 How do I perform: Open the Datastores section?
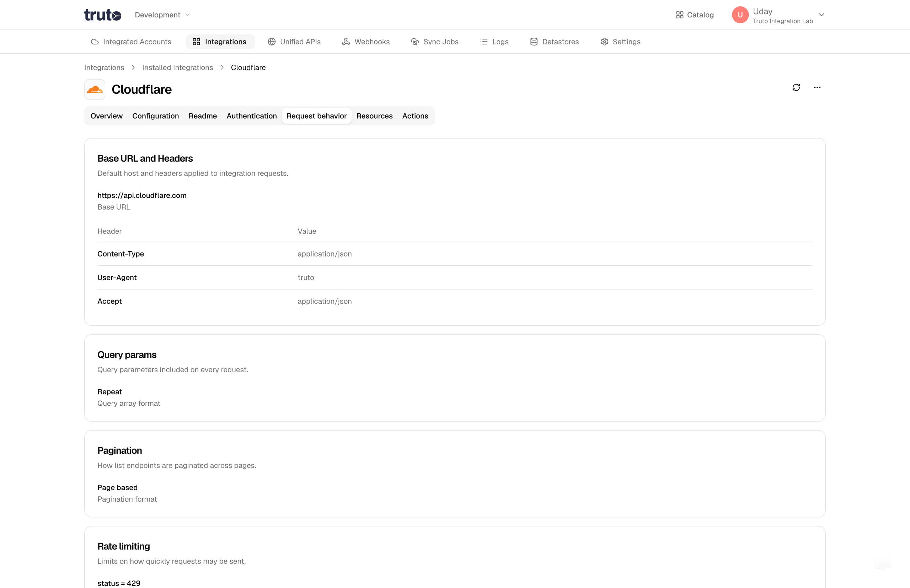click(554, 42)
